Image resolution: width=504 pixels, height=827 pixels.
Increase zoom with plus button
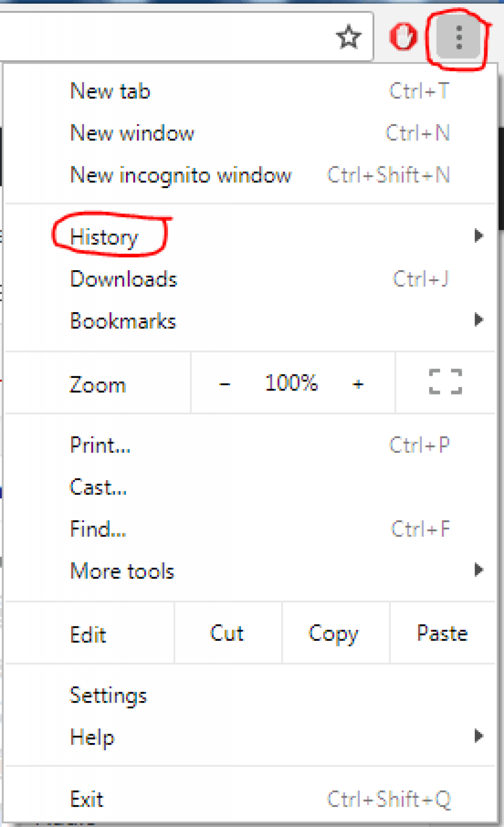[x=358, y=384]
